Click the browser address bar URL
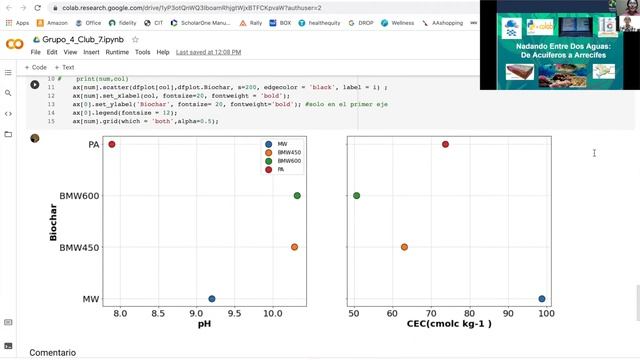The height and width of the screenshot is (360, 640). (192, 8)
